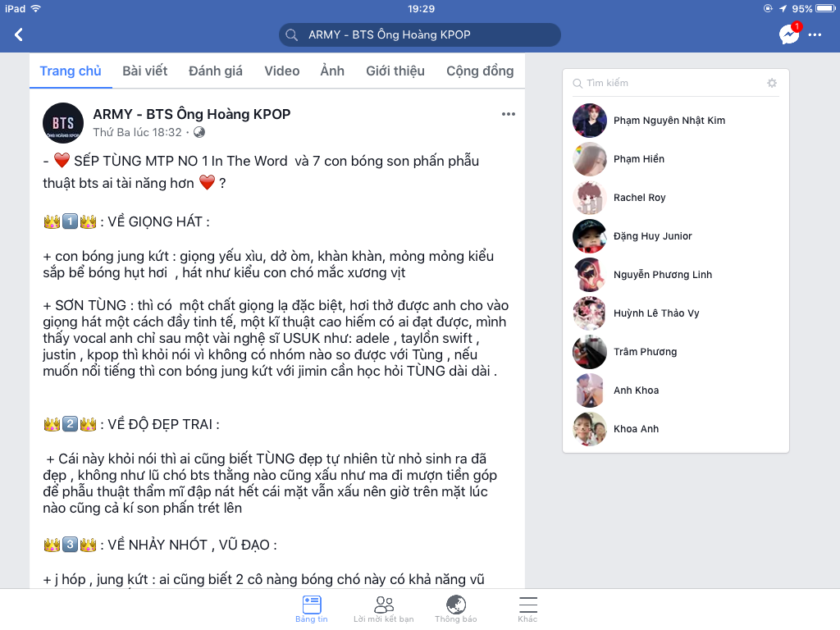Open the Video tab

(x=282, y=71)
